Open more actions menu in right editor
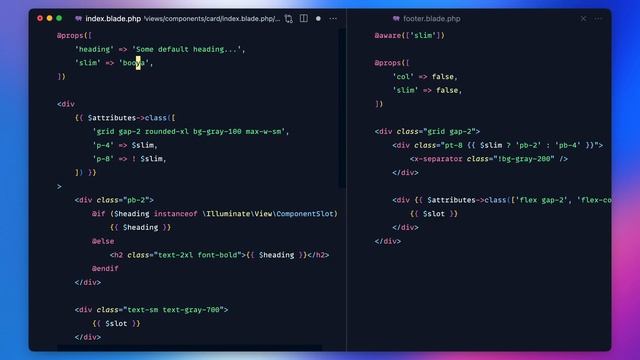Viewport: 640px width, 360px height. point(598,19)
